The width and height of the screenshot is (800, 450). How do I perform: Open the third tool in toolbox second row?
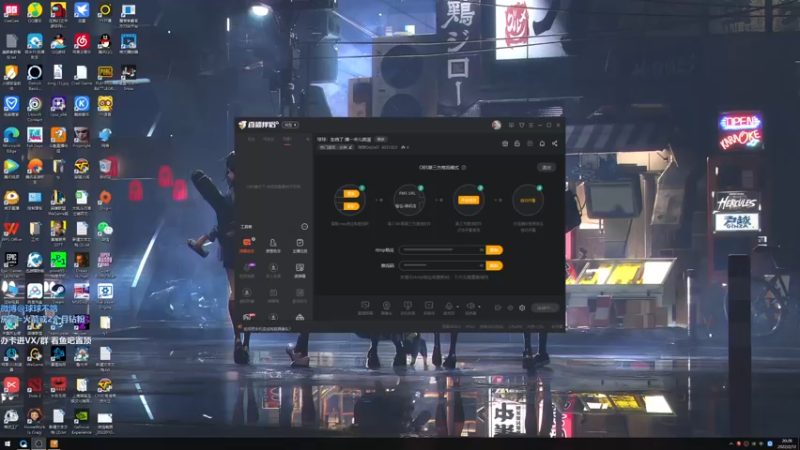click(x=299, y=270)
